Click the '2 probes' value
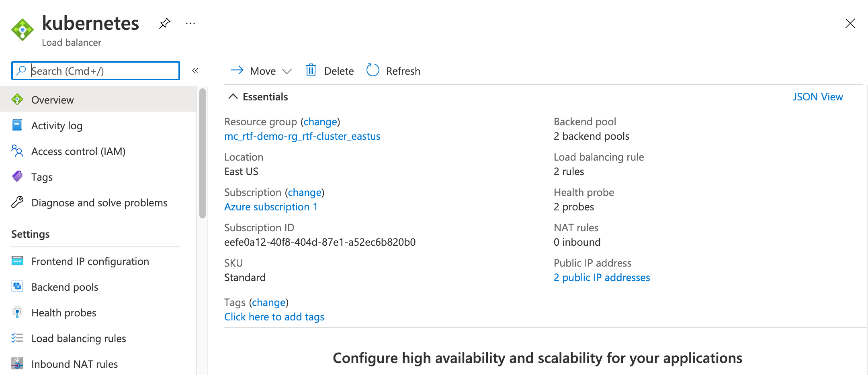Image resolution: width=868 pixels, height=375 pixels. coord(573,207)
